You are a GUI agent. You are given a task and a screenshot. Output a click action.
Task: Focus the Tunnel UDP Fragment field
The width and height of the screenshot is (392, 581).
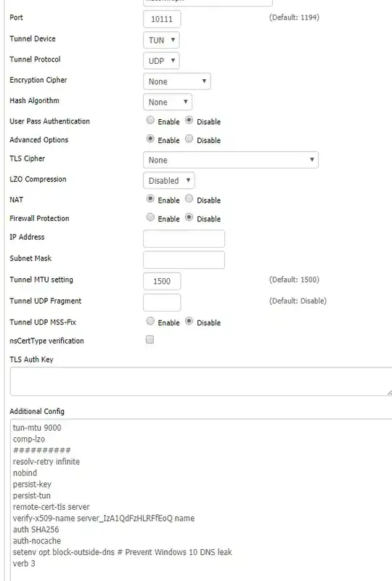pyautogui.click(x=162, y=302)
